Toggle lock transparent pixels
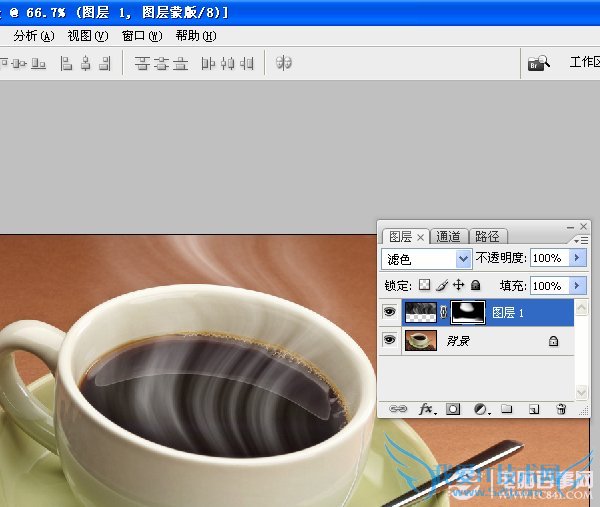 coord(424,285)
